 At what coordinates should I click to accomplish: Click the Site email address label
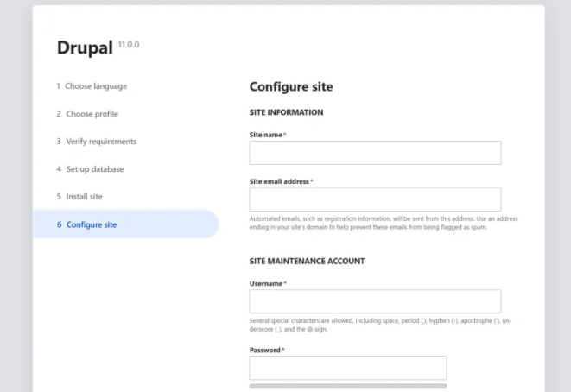pyautogui.click(x=279, y=181)
